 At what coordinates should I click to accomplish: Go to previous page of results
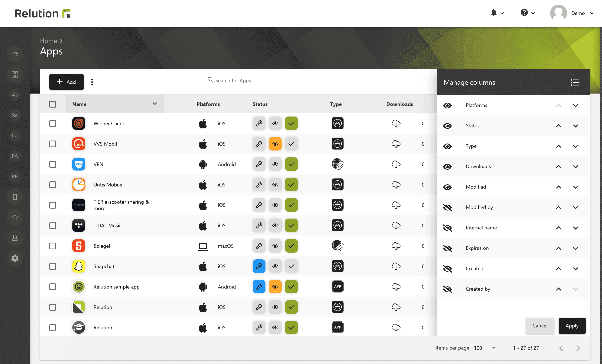point(561,348)
